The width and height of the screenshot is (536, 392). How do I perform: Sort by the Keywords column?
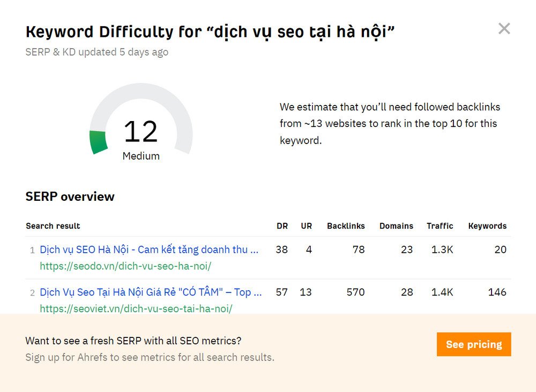coord(487,226)
